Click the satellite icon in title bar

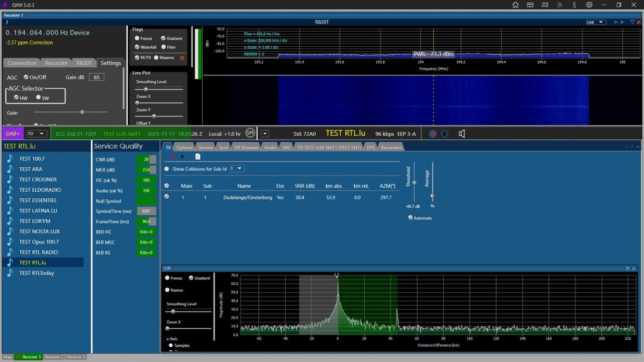click(560, 5)
